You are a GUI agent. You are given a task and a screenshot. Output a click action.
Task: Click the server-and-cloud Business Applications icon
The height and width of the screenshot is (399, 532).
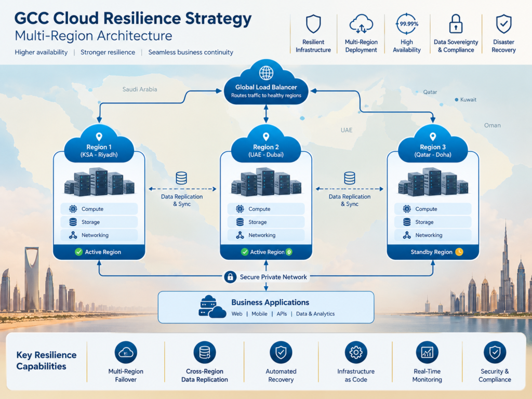(x=212, y=307)
